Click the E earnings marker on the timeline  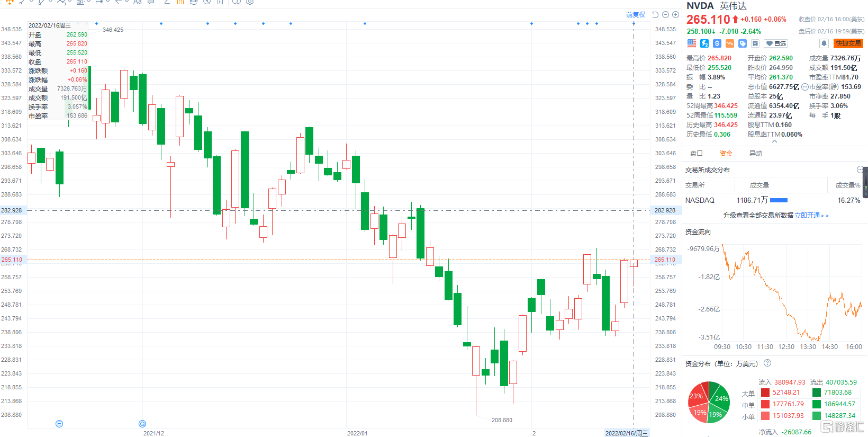click(x=59, y=424)
